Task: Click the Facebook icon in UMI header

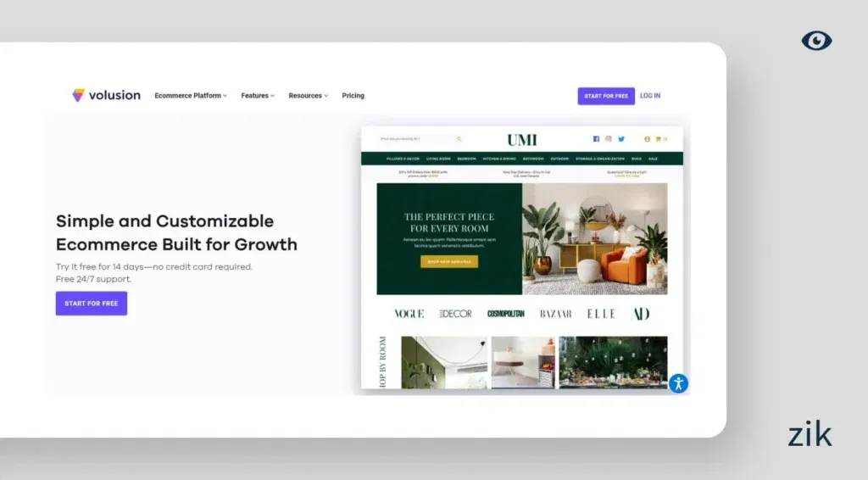Action: tap(596, 139)
